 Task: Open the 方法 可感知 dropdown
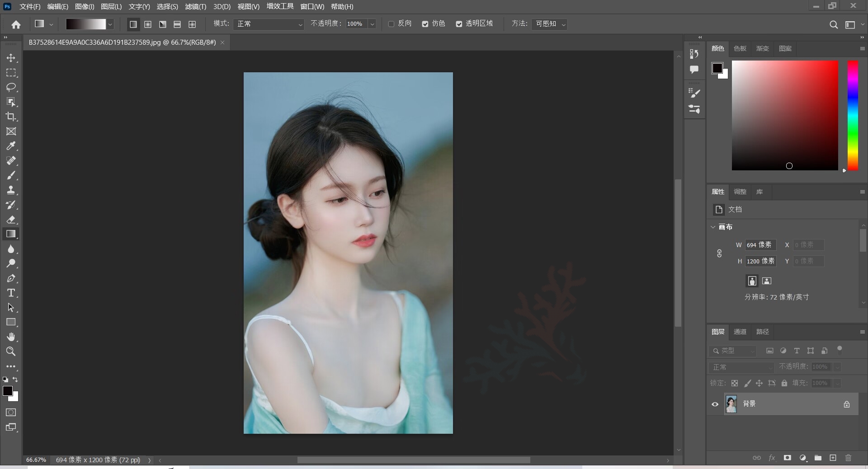549,24
